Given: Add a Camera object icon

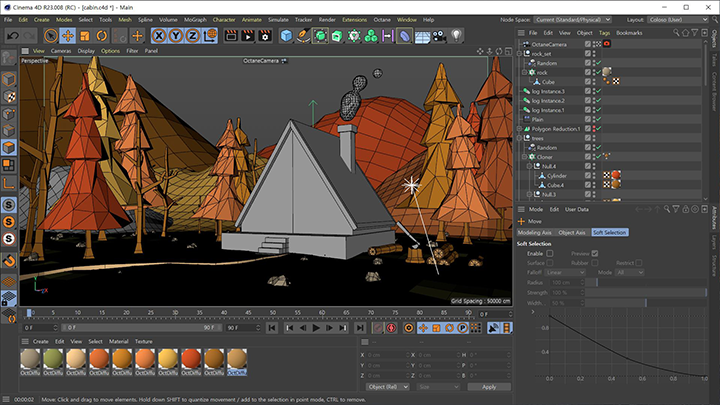Looking at the screenshot, I should [x=439, y=35].
